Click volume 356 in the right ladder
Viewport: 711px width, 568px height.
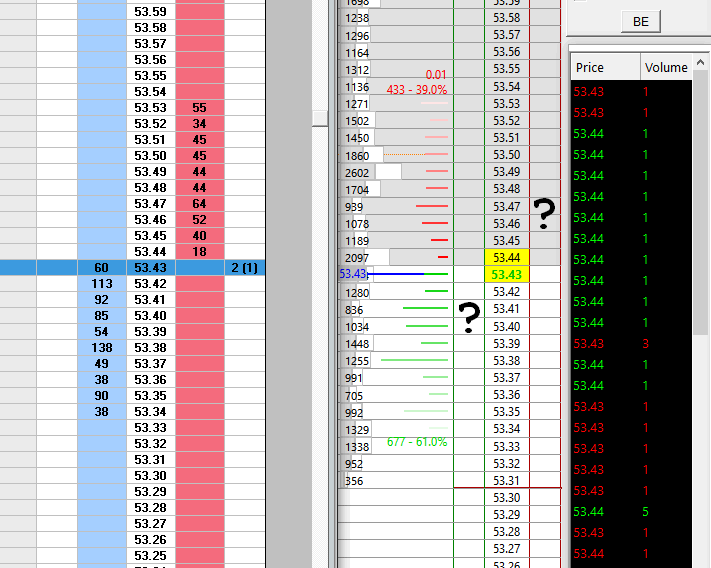pos(354,481)
